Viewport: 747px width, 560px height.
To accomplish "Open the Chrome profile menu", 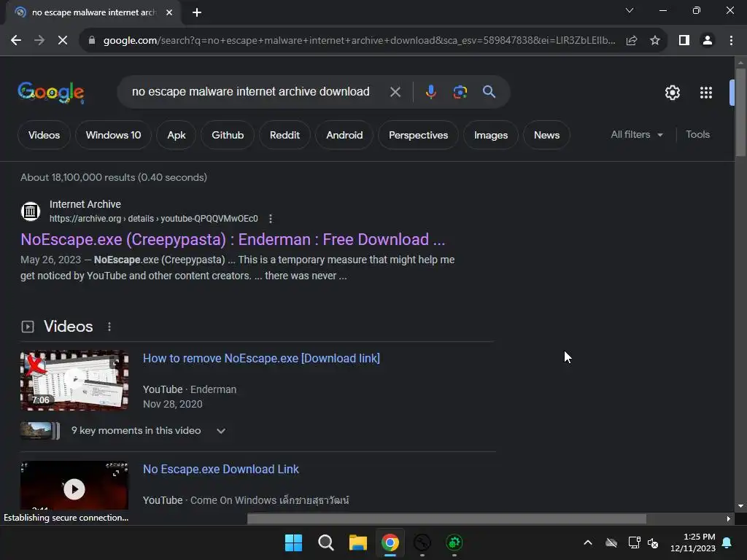I will 708,41.
